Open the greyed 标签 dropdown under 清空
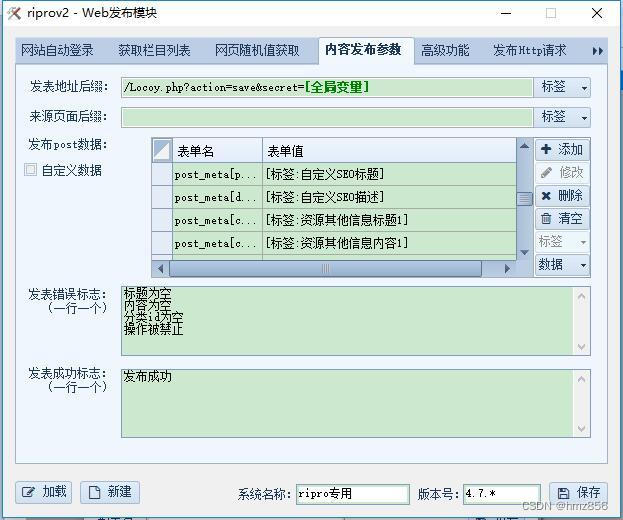623x520 pixels. point(562,242)
